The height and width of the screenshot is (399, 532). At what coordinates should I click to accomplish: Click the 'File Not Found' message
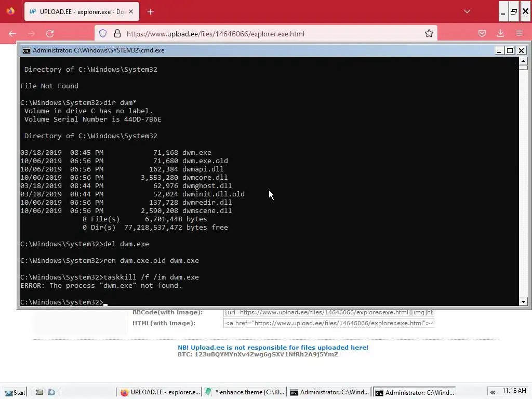49,86
